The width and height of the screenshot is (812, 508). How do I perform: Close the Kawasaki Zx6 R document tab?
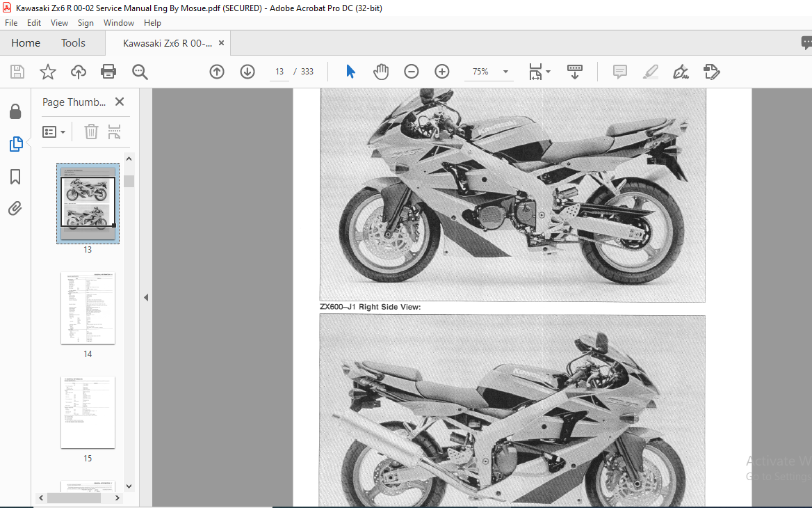click(x=222, y=43)
